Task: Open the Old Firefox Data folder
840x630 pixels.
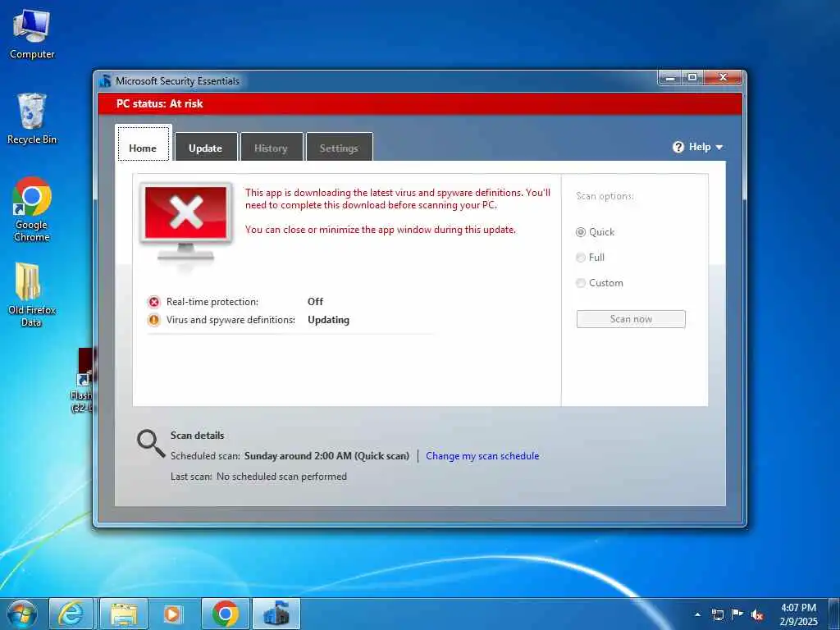Action: 31,294
